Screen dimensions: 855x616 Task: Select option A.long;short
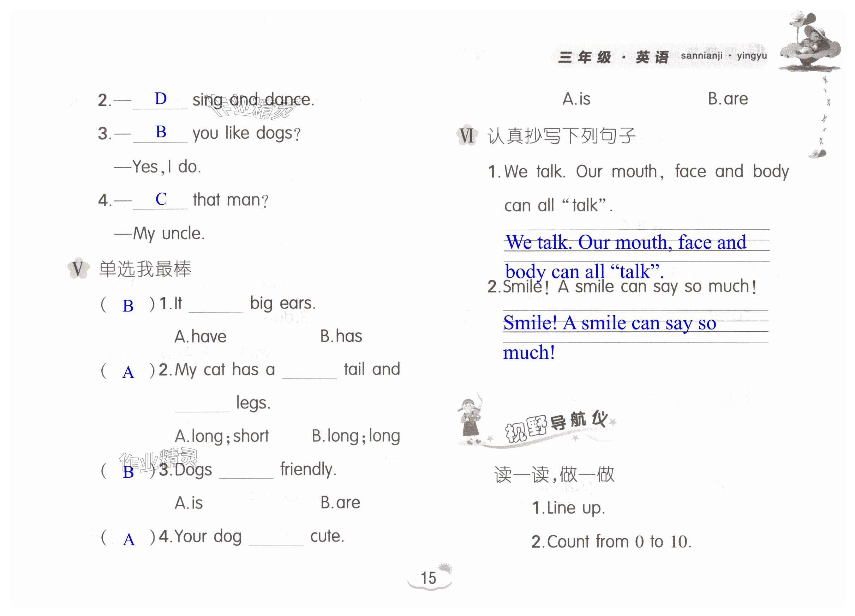[222, 436]
